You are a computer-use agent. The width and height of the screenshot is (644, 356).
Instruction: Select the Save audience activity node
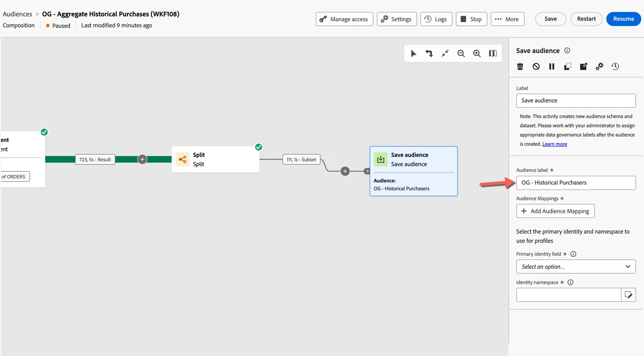point(413,171)
